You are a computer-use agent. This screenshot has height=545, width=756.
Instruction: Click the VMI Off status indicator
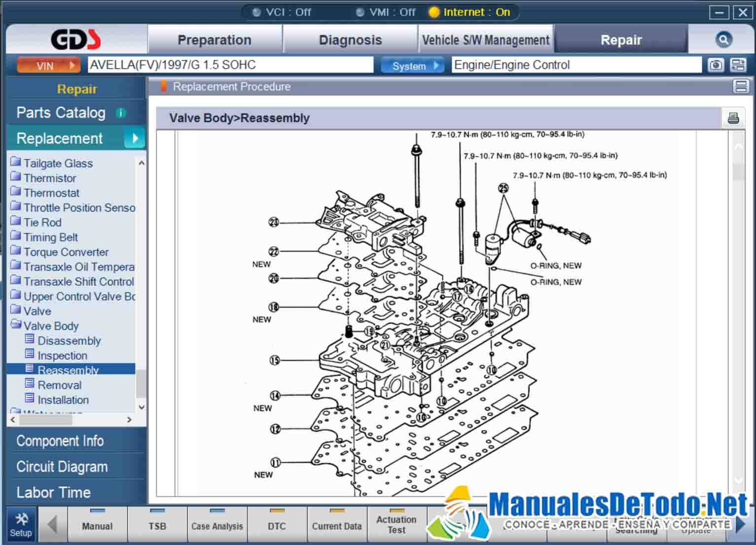pos(386,12)
